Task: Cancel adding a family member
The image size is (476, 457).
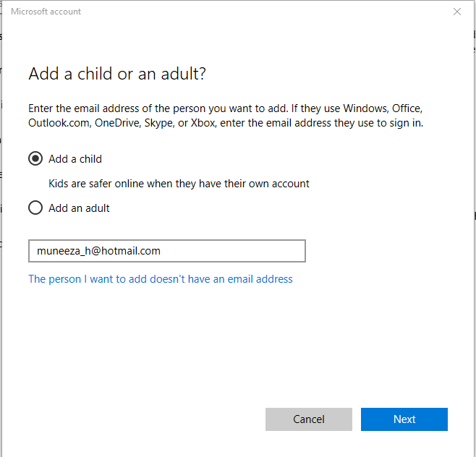Action: (x=309, y=419)
